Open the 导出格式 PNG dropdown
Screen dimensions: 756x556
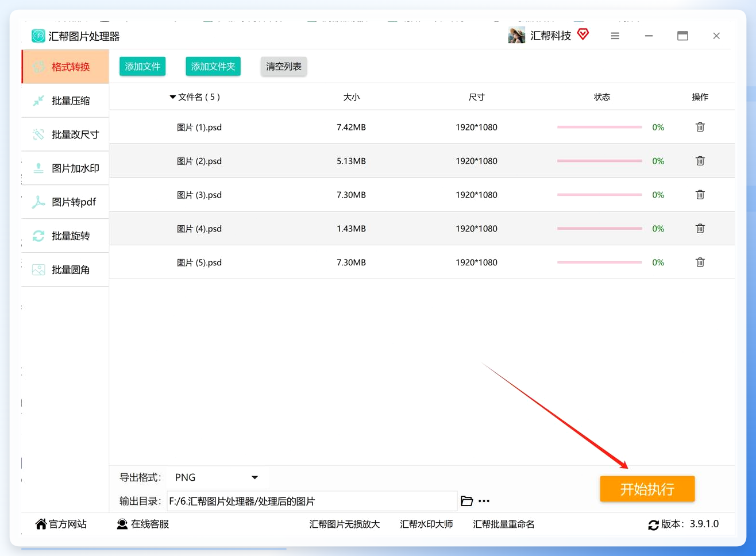click(217, 477)
